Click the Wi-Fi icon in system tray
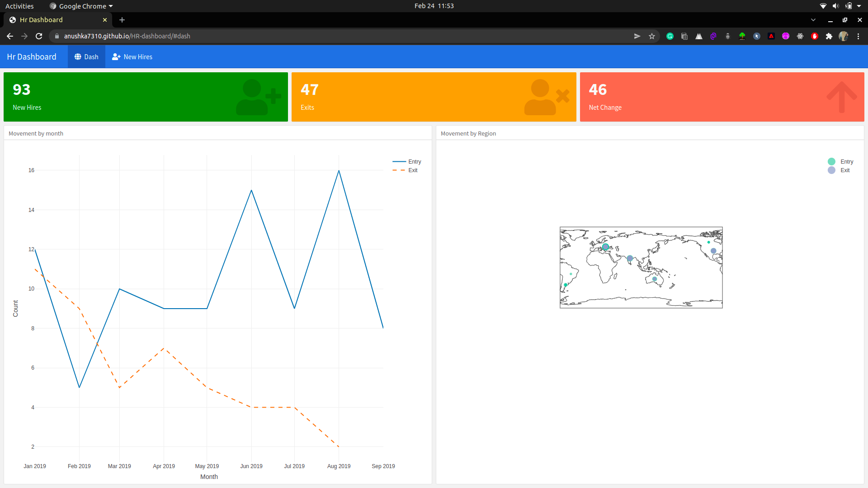Image resolution: width=868 pixels, height=488 pixels. tap(823, 6)
